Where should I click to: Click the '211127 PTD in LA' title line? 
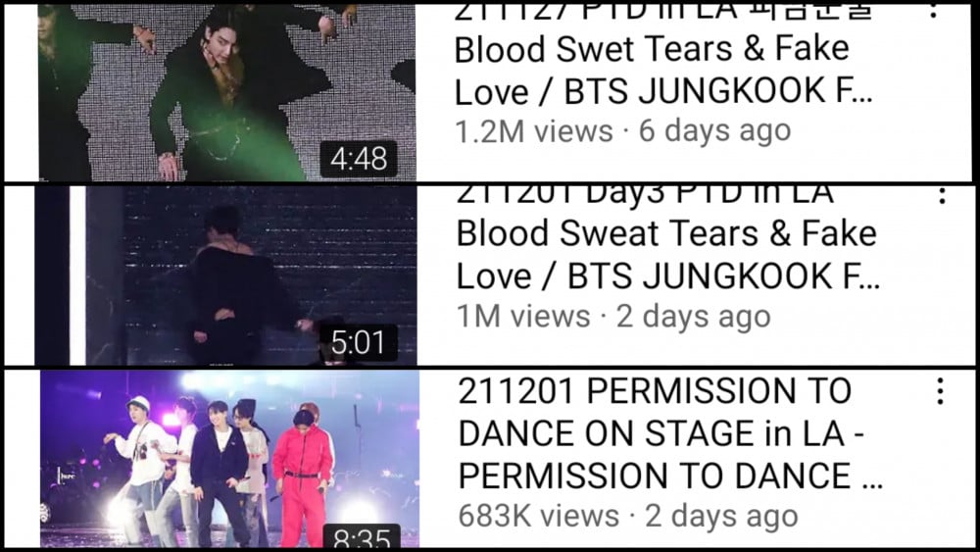click(662, 11)
